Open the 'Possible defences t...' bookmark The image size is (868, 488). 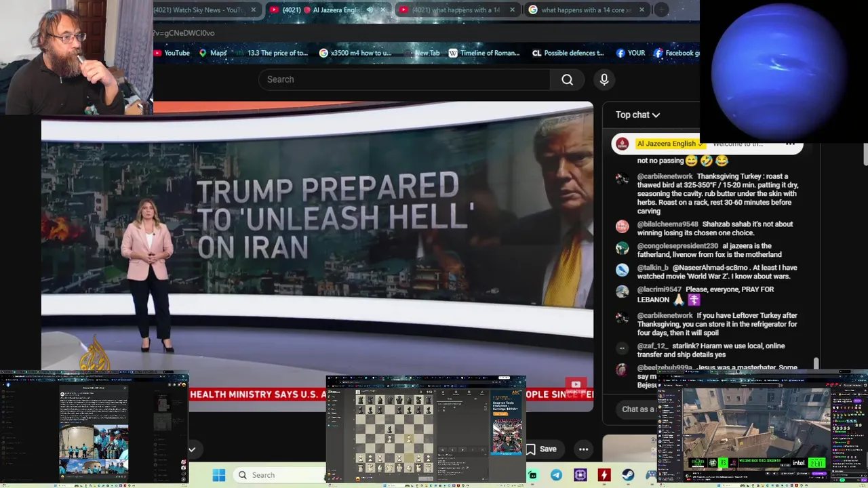tap(568, 53)
